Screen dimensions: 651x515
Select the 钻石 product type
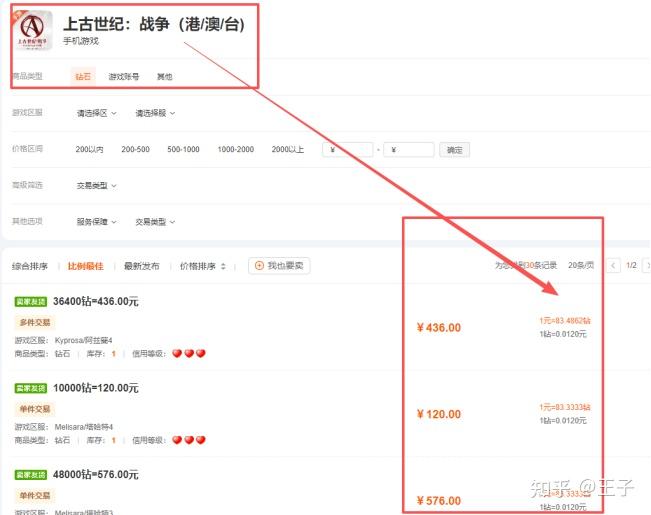pyautogui.click(x=83, y=76)
